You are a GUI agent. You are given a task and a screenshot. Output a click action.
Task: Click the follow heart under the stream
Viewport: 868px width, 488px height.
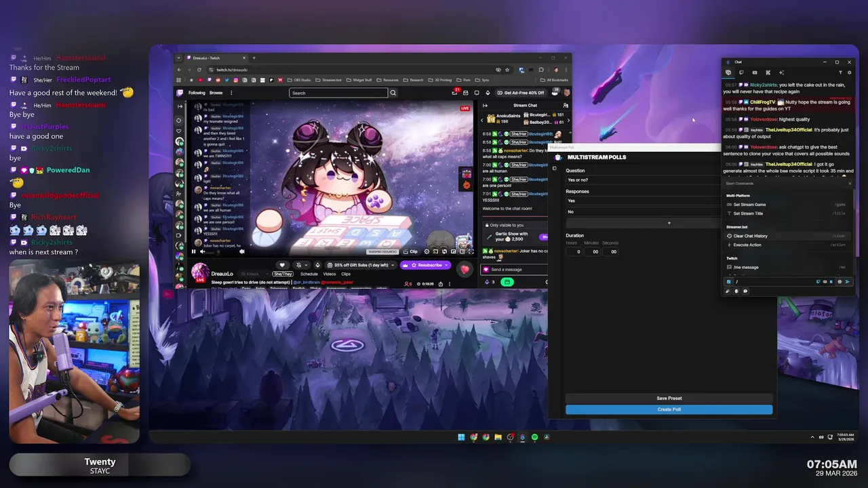[282, 265]
